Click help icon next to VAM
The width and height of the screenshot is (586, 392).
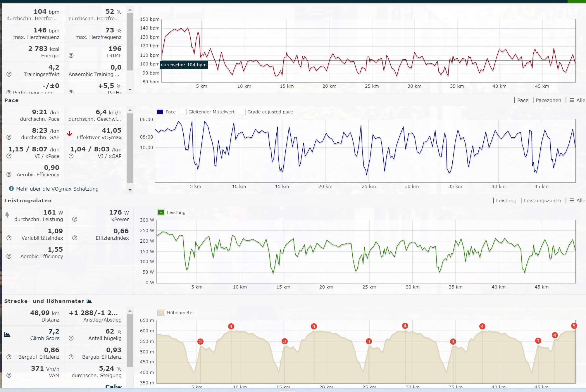pyautogui.click(x=9, y=375)
